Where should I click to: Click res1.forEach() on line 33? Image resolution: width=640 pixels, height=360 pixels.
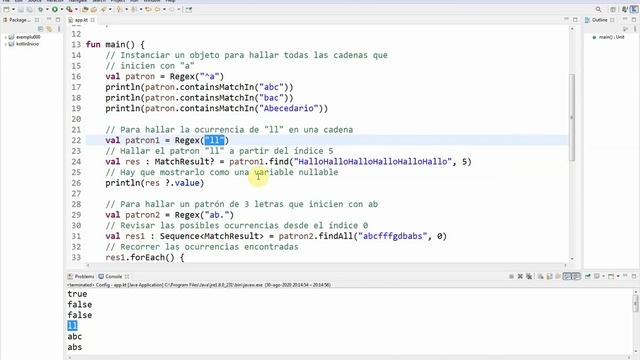click(144, 258)
